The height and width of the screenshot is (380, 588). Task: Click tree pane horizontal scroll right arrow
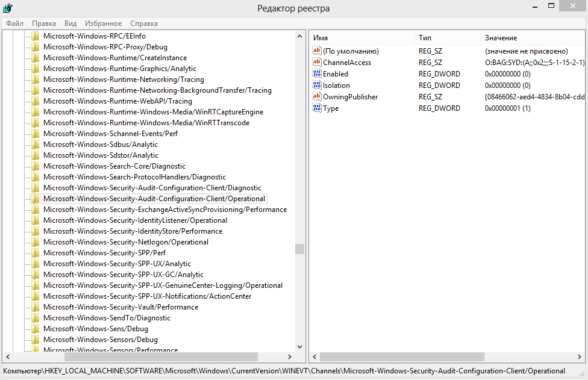[x=290, y=357]
